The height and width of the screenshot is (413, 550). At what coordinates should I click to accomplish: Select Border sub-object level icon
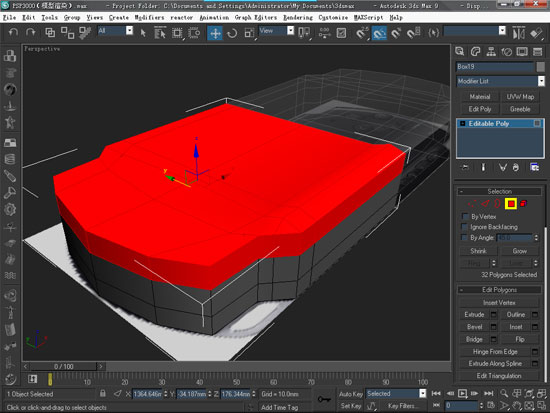(x=497, y=204)
